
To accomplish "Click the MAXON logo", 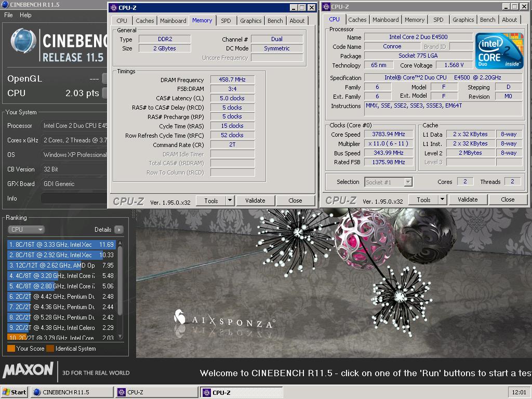I will [x=28, y=370].
